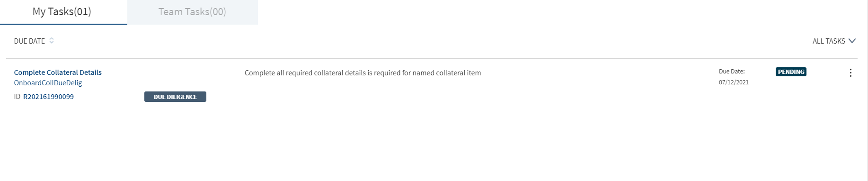Screen dimensions: 868x181
Task: Click the DUE DILIGENCE tag
Action: [x=175, y=97]
